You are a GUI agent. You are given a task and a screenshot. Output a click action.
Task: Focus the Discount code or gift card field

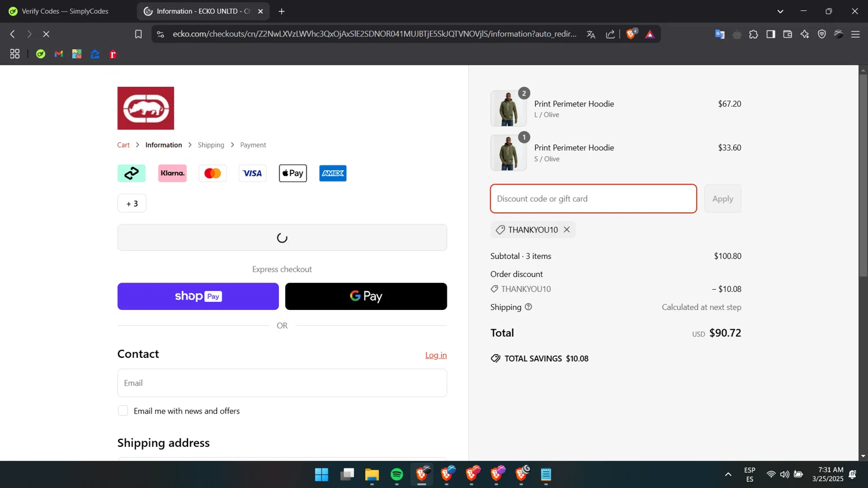click(593, 198)
